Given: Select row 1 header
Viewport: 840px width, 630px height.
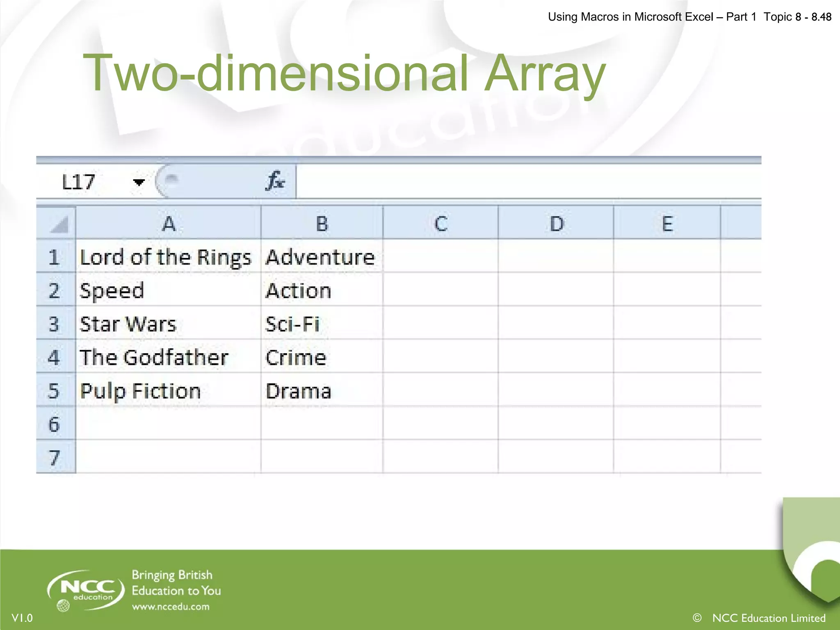Looking at the screenshot, I should coord(56,256).
